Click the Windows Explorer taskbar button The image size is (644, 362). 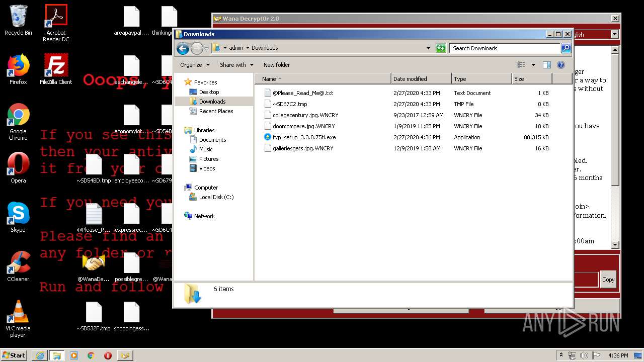pyautogui.click(x=57, y=355)
